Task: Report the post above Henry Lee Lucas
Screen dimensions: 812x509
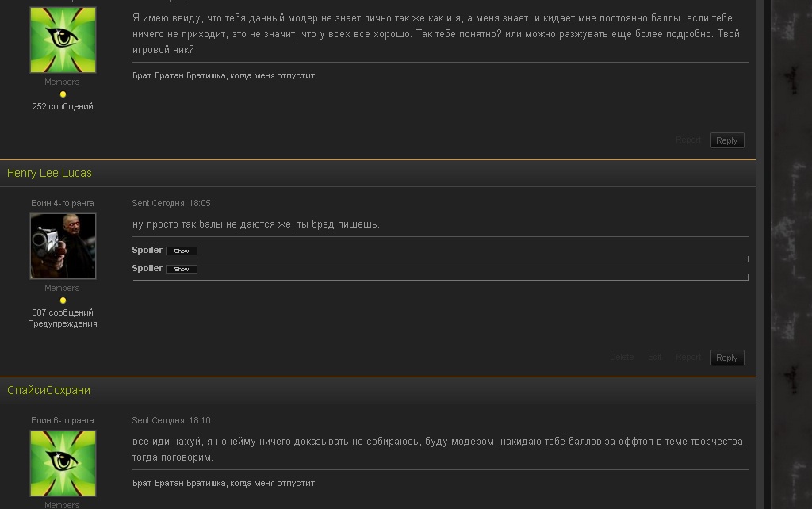Action: coord(688,140)
